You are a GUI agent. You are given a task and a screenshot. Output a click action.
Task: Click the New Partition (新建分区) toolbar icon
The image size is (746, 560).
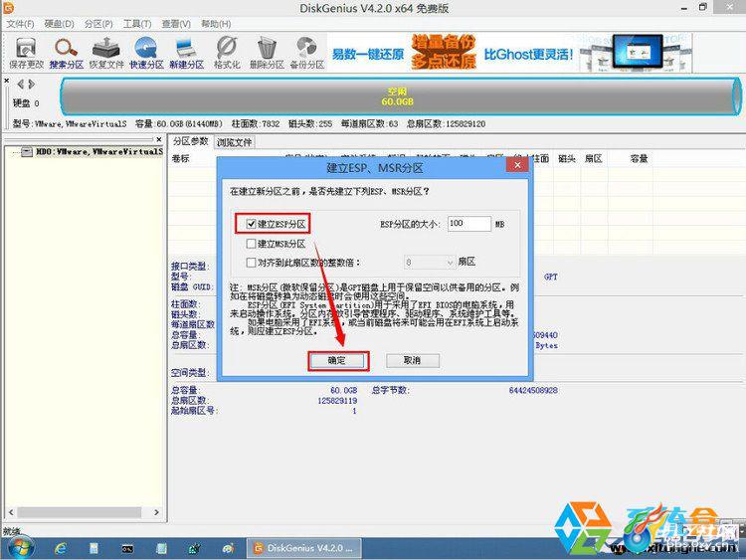(x=187, y=53)
